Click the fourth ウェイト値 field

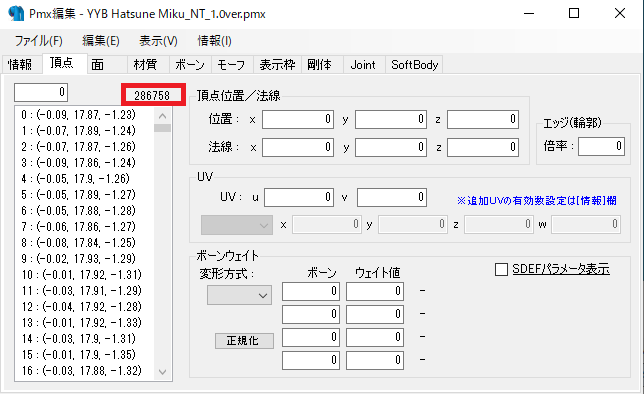click(375, 360)
